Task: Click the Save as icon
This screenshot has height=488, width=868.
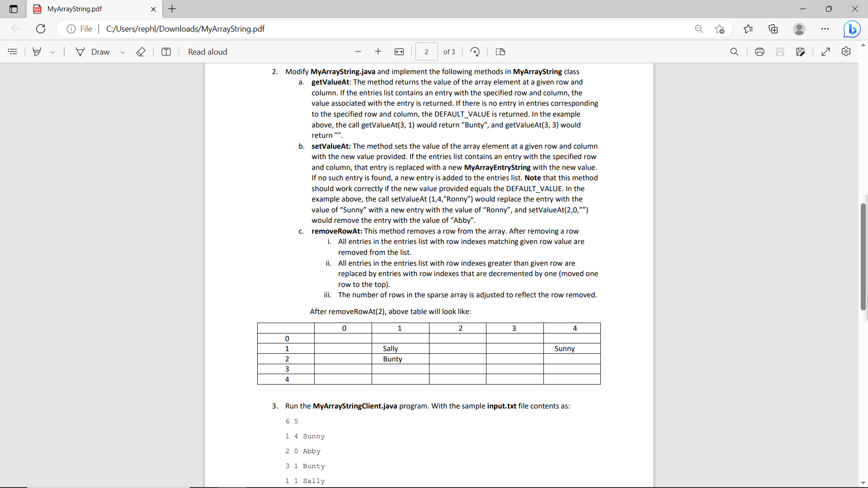Action: point(801,52)
